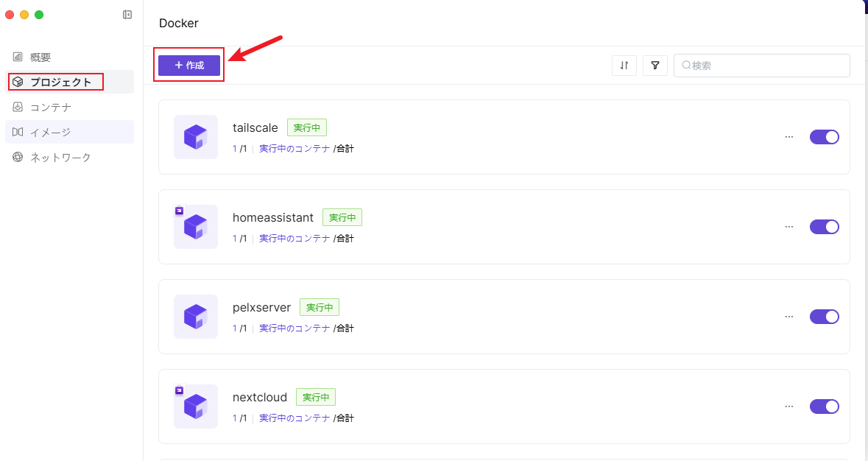Open the nextcloud ellipsis menu
This screenshot has width=868, height=461.
tap(789, 407)
